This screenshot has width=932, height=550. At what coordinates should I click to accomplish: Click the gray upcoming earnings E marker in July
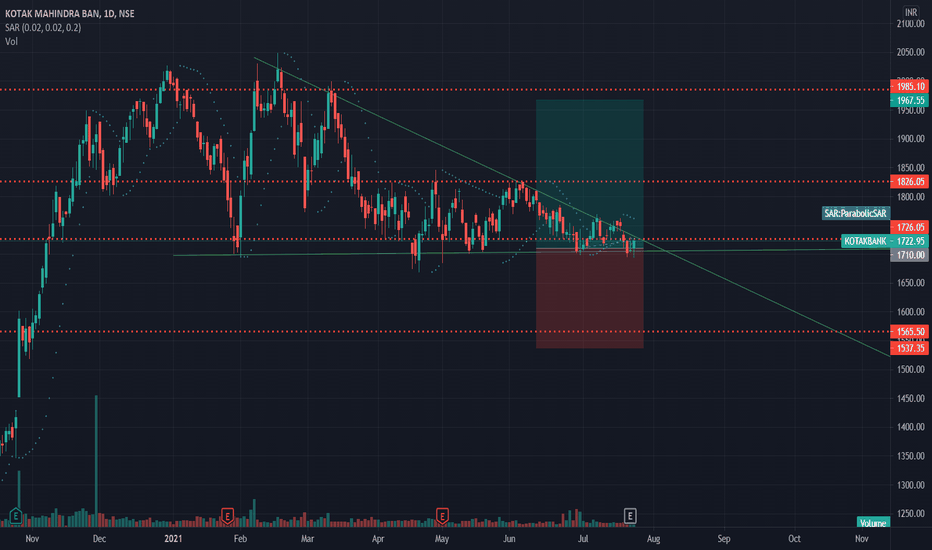(x=630, y=516)
